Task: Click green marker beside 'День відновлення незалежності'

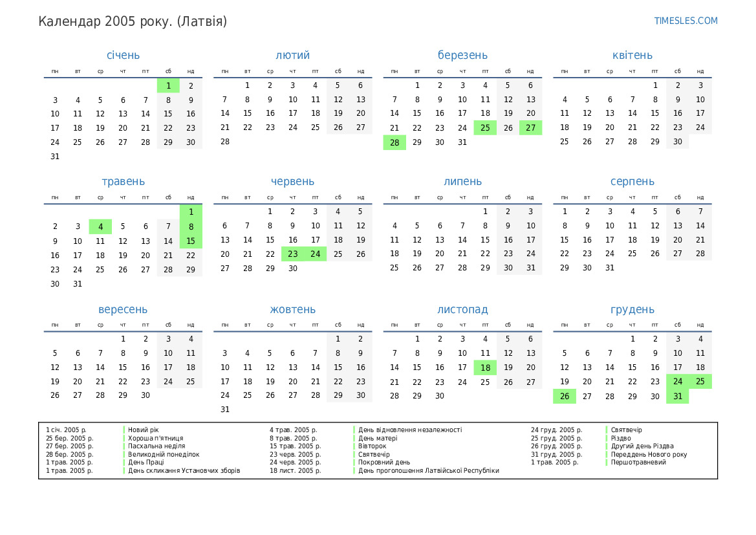Action: point(354,430)
